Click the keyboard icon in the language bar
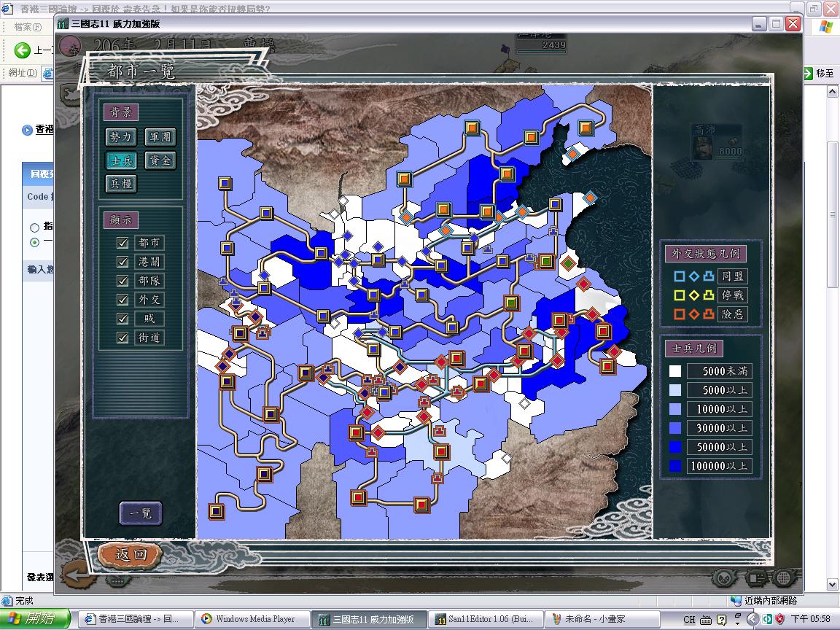The image size is (840, 630). click(706, 620)
